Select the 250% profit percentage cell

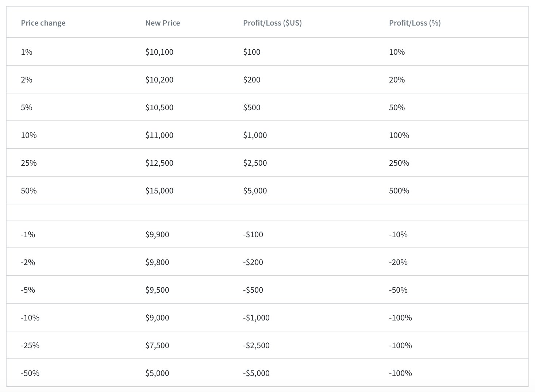pos(399,163)
